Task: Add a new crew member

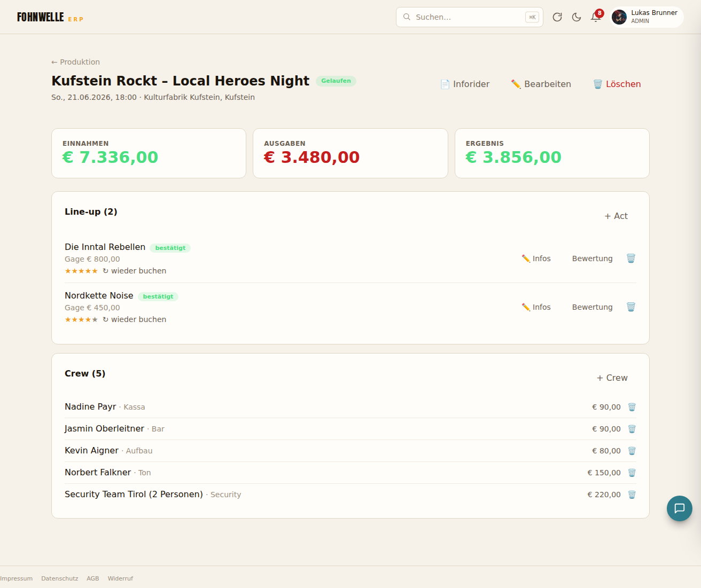Action: (612, 378)
